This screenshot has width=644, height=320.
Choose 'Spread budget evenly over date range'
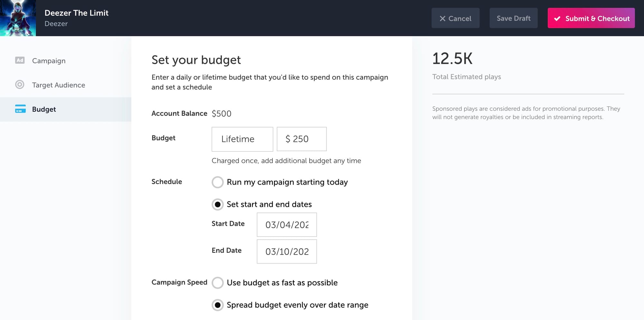tap(218, 305)
